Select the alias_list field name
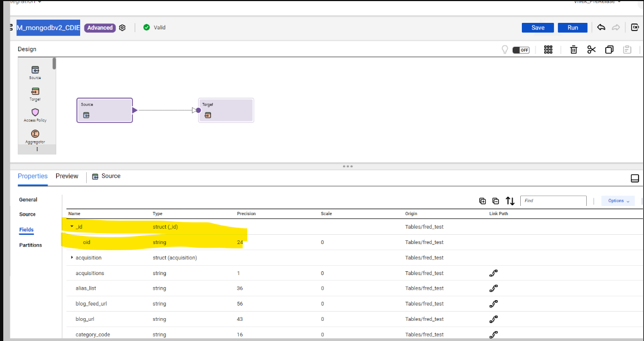644x341 pixels. [x=86, y=289]
